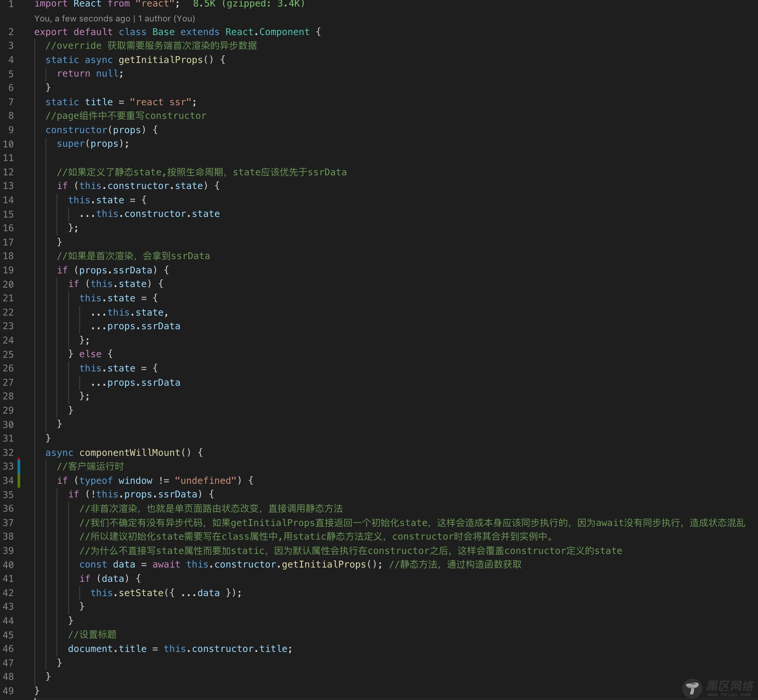
Task: Click line number 49 in the gutter
Action: tap(8, 691)
